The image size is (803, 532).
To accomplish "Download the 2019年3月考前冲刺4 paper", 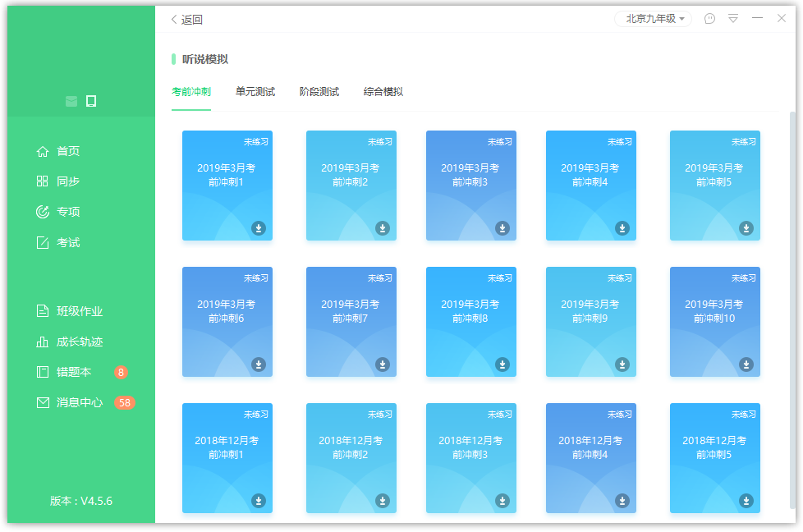I will click(x=622, y=228).
